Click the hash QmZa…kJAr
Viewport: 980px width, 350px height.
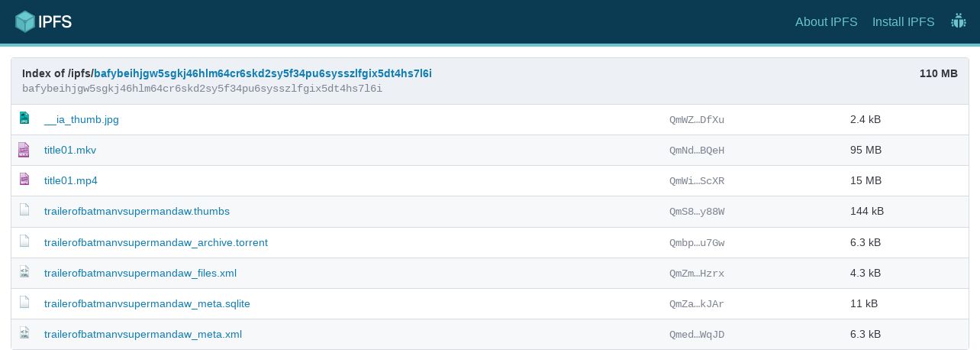coord(697,304)
